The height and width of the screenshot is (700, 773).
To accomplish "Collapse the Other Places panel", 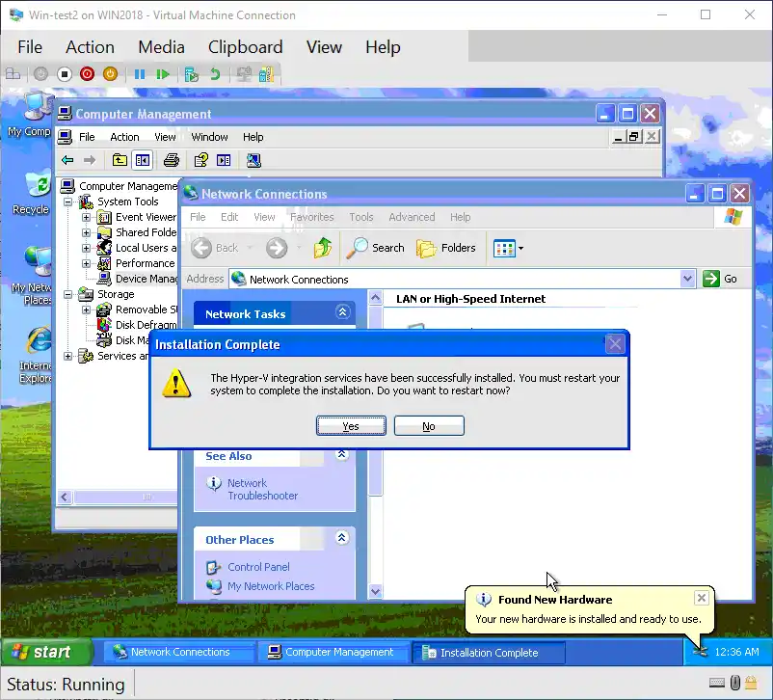I will [341, 538].
